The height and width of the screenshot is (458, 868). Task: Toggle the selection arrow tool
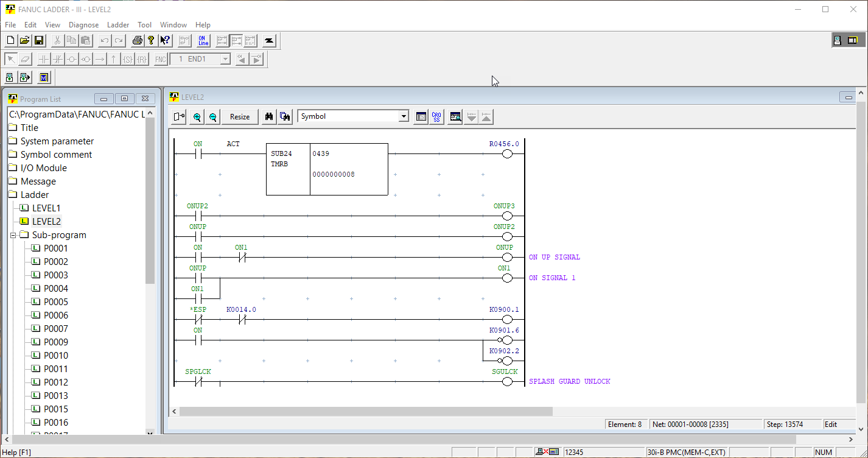click(x=10, y=58)
